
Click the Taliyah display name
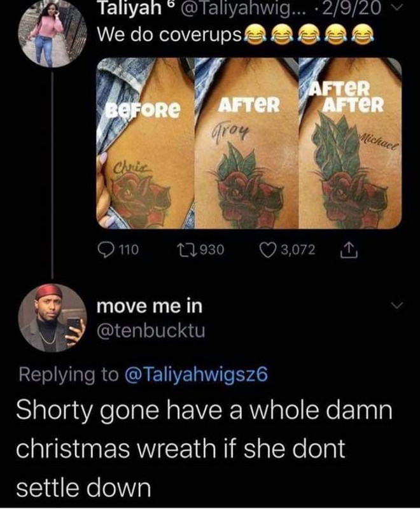click(130, 9)
